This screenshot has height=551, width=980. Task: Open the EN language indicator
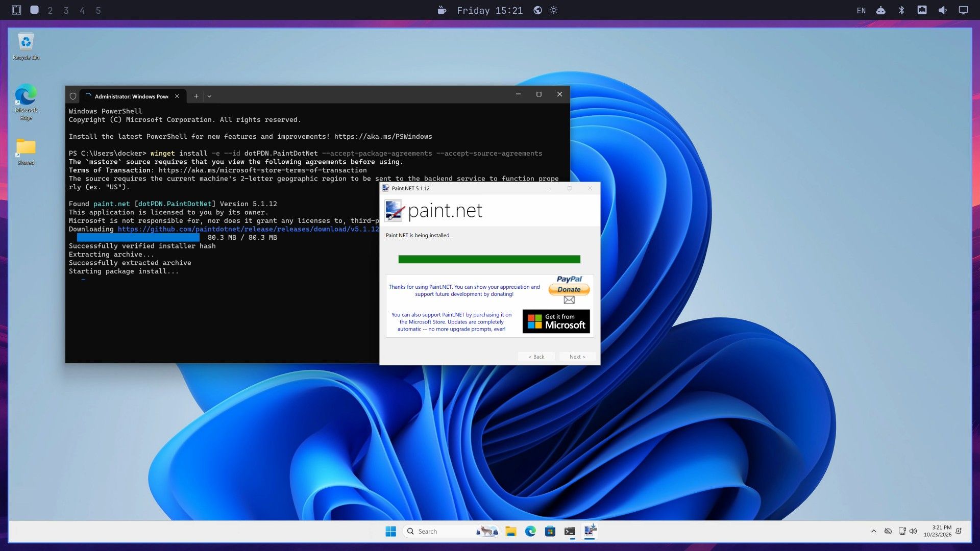(x=861, y=10)
